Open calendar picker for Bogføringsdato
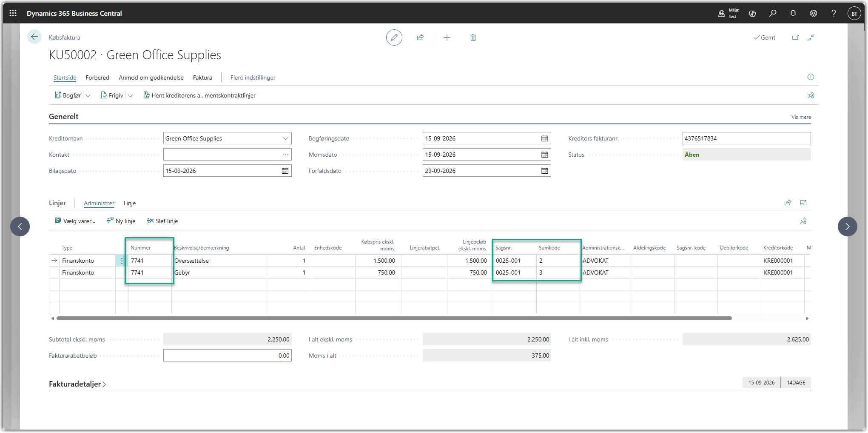The width and height of the screenshot is (868, 433). (544, 138)
